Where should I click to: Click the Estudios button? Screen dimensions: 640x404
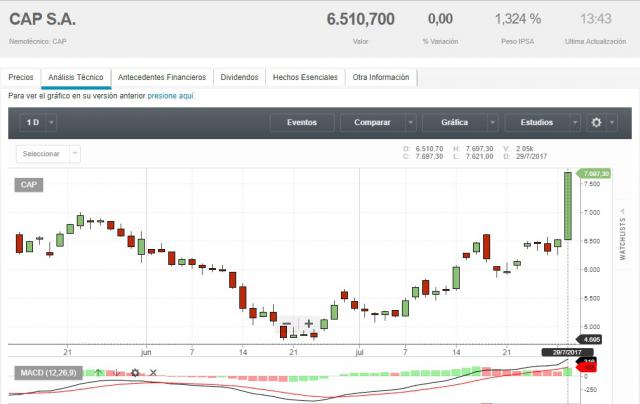tap(537, 122)
